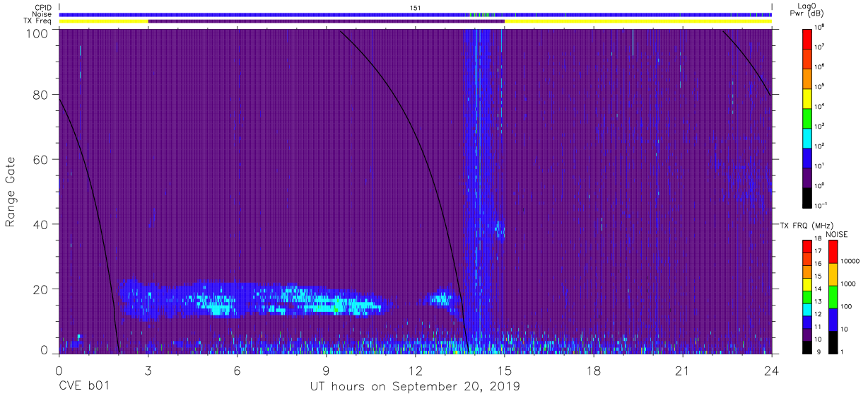Screen dimensions: 868x401
Task: Click the 3 tick on UT hours axis
Action: [148, 370]
